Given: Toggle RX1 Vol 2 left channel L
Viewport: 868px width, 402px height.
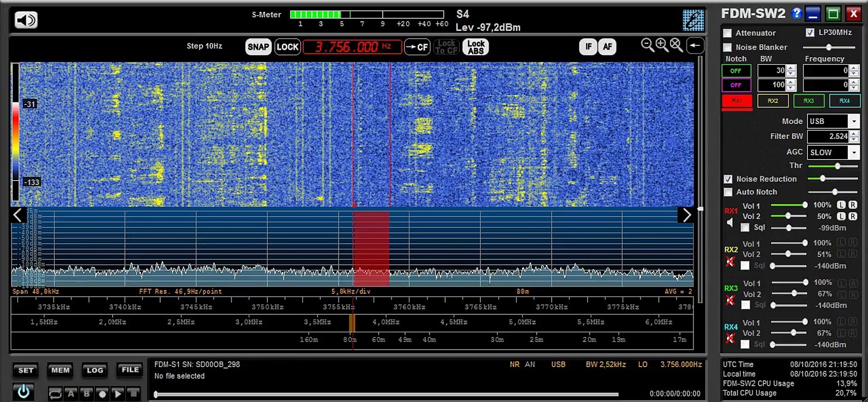Looking at the screenshot, I should coord(841,216).
